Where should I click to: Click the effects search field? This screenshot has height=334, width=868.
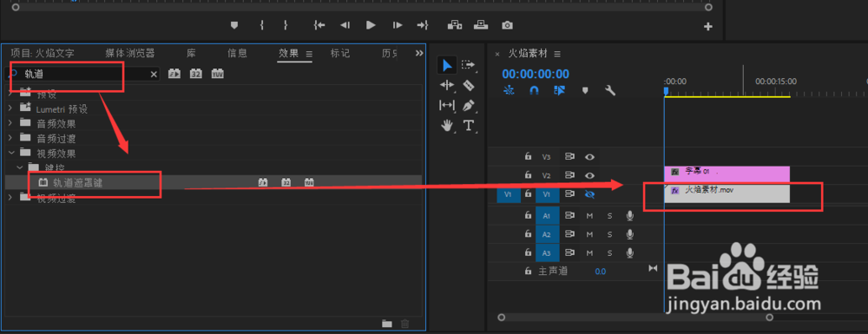click(82, 74)
